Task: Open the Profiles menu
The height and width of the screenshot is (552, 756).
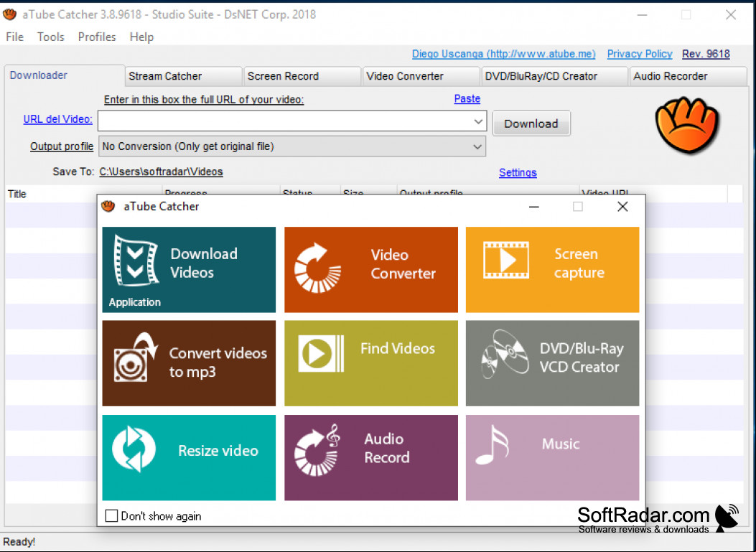Action: point(97,37)
